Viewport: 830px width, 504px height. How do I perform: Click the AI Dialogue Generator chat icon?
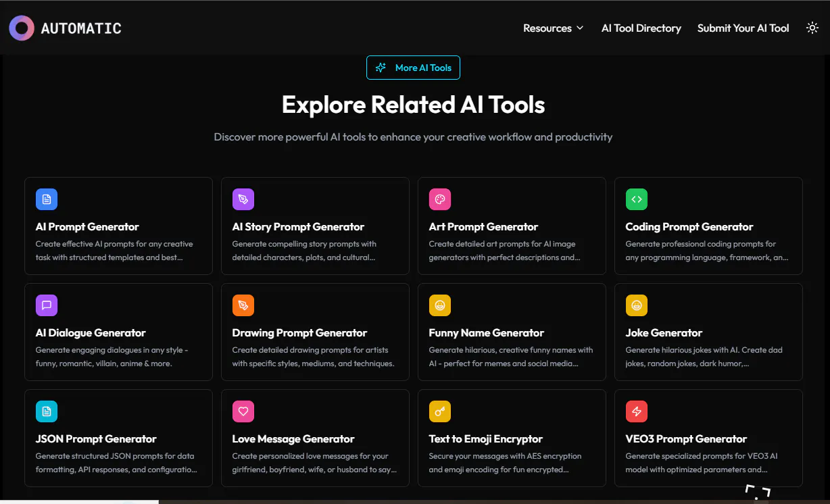click(x=47, y=305)
